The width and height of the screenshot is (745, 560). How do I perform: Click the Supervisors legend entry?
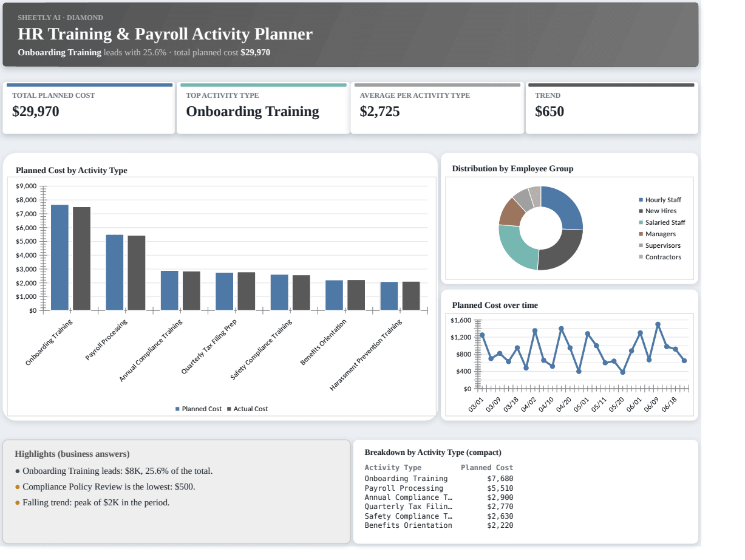coord(659,245)
